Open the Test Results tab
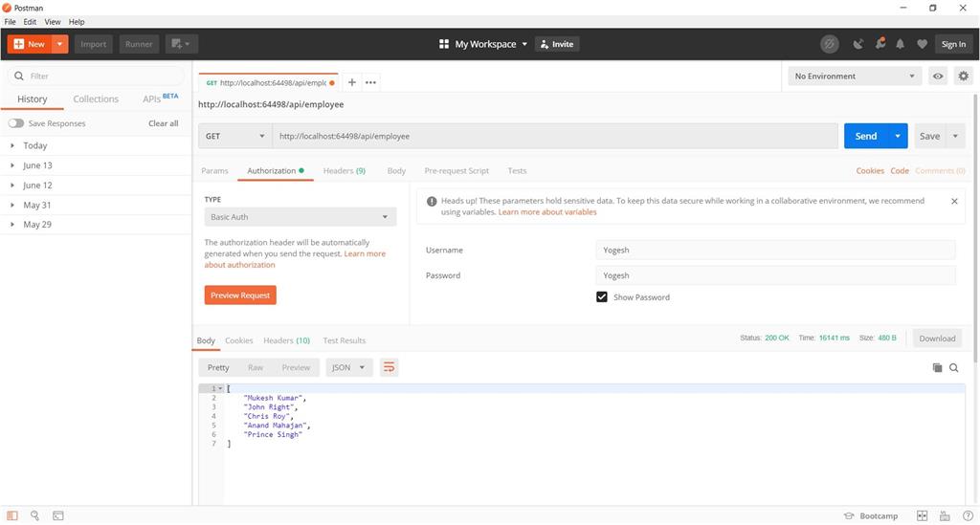This screenshot has height=525, width=980. (345, 340)
